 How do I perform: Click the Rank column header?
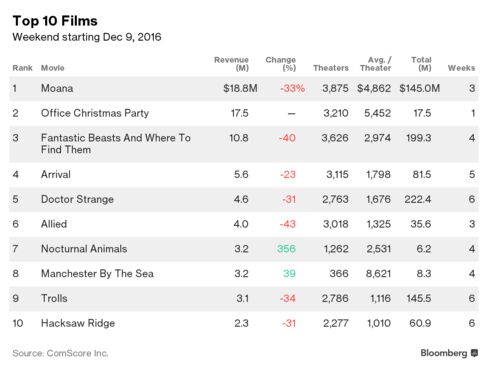[22, 68]
